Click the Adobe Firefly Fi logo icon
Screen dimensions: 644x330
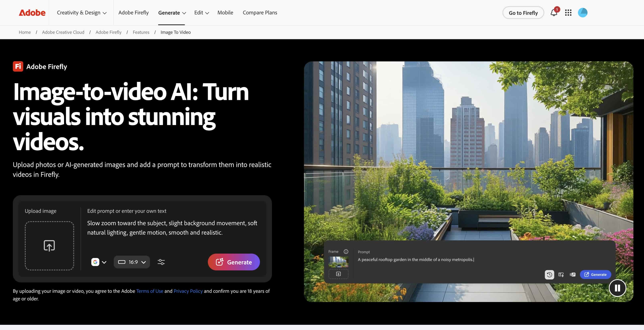[18, 66]
